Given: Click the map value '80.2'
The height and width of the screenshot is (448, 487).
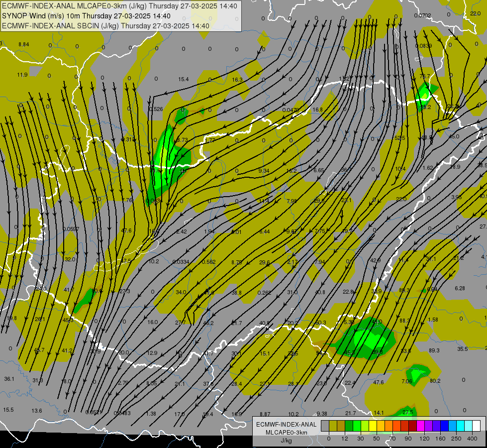Looking at the screenshot, I should 435,381.
